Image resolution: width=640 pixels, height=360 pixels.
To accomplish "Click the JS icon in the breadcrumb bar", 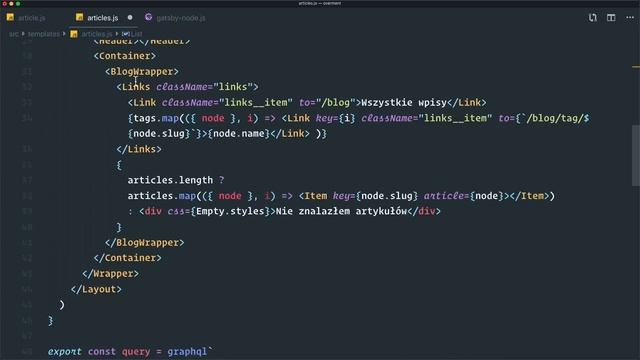I will 74,34.
